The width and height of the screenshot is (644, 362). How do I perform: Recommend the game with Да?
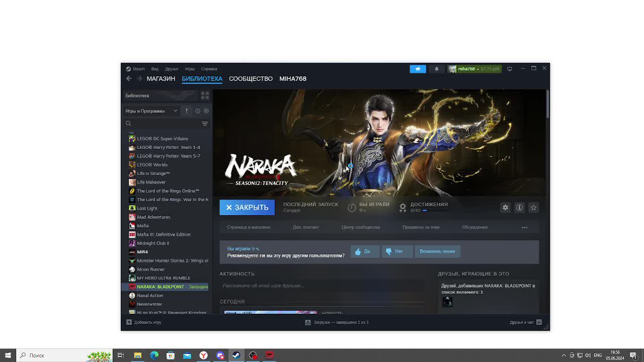click(365, 251)
